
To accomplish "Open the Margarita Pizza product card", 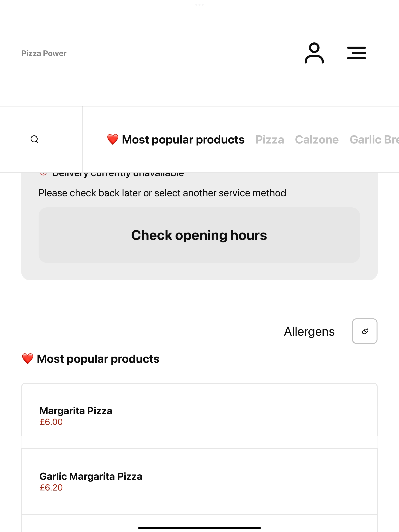I will [199, 416].
